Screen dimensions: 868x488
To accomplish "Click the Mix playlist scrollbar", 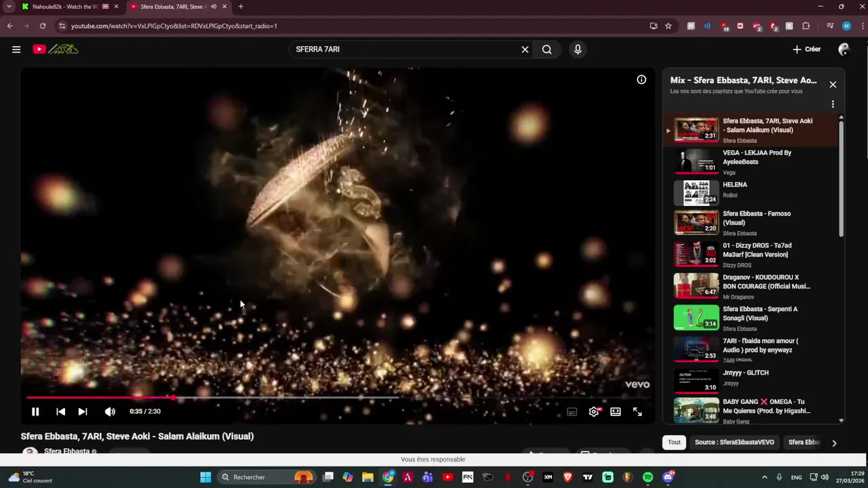I will click(842, 178).
